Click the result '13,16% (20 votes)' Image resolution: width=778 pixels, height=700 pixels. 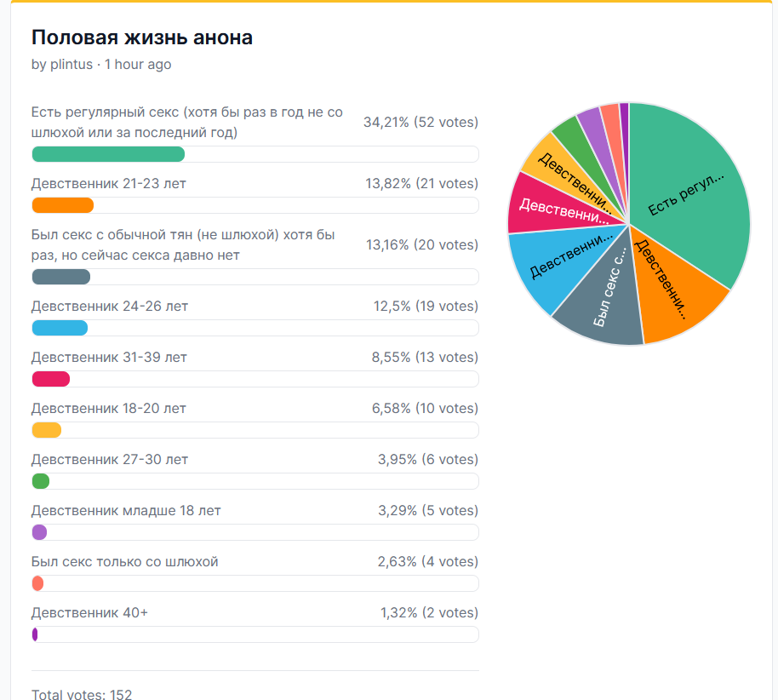tap(422, 244)
